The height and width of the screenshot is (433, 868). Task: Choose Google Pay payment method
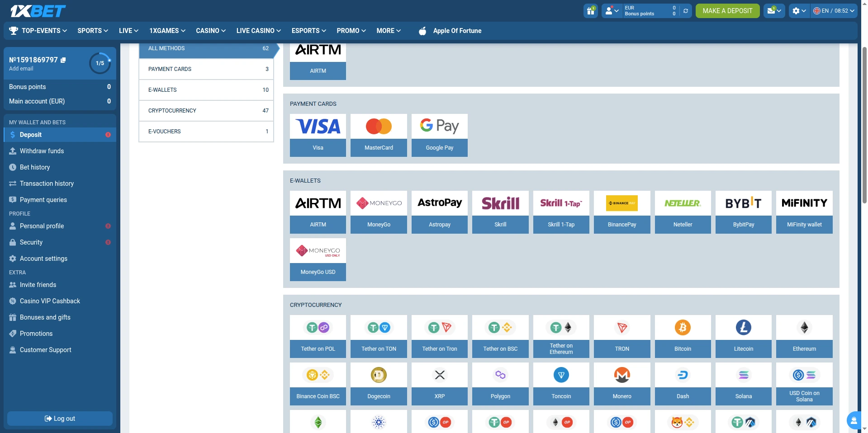click(439, 135)
